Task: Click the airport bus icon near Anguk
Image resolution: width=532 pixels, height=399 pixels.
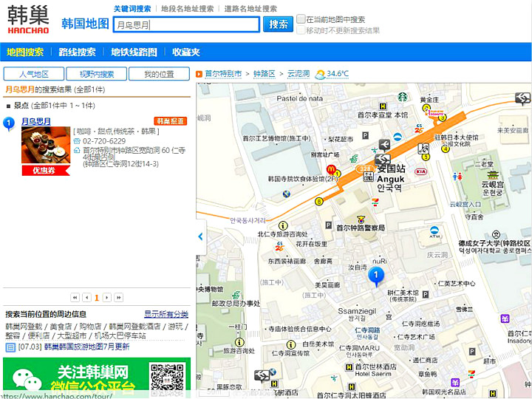Action: click(384, 146)
